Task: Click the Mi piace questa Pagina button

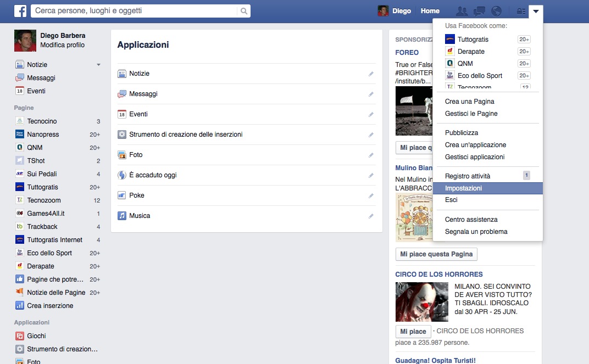Action: (436, 254)
